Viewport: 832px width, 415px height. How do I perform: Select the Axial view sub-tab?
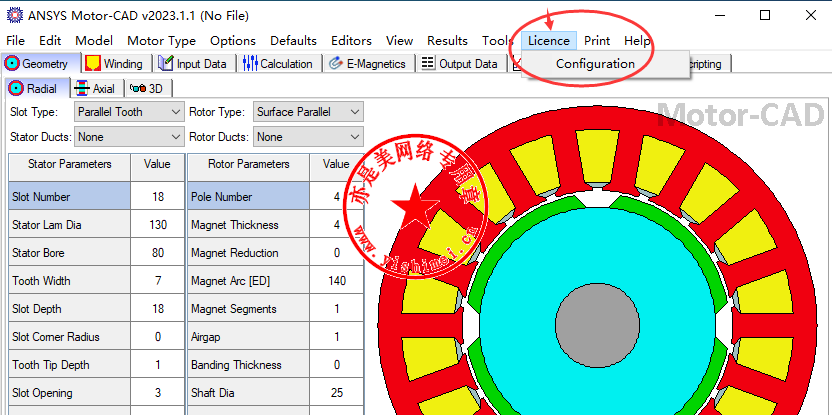click(96, 89)
